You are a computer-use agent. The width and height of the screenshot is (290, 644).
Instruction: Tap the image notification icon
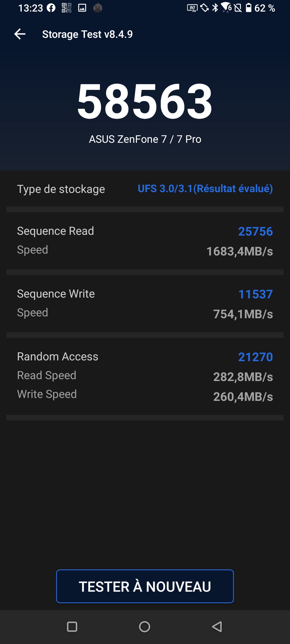[x=82, y=8]
